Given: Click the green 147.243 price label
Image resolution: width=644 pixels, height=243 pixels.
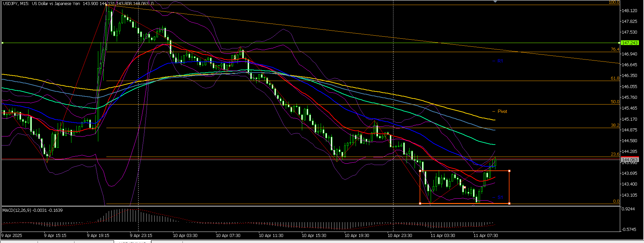Looking at the screenshot, I should coord(629,43).
